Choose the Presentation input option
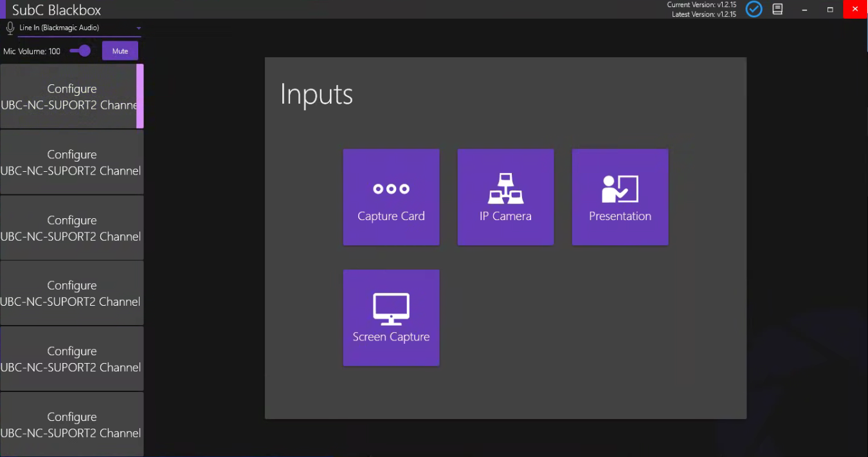The image size is (868, 457). [x=620, y=197]
